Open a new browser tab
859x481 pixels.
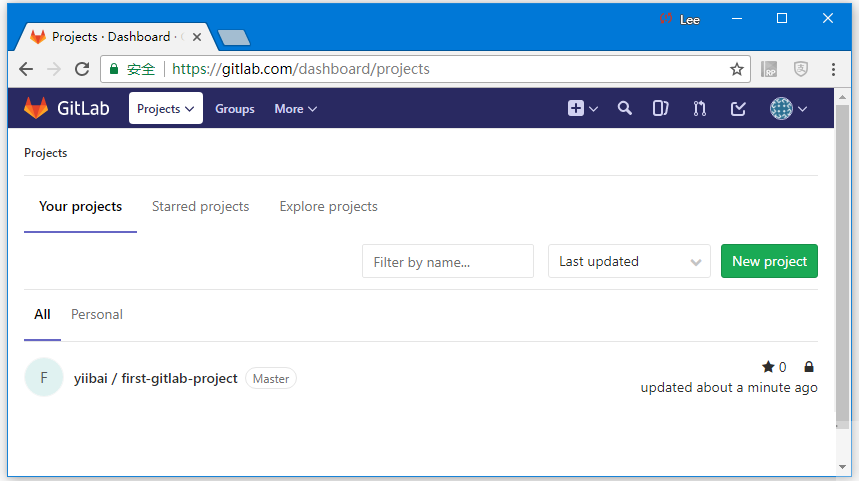click(234, 37)
